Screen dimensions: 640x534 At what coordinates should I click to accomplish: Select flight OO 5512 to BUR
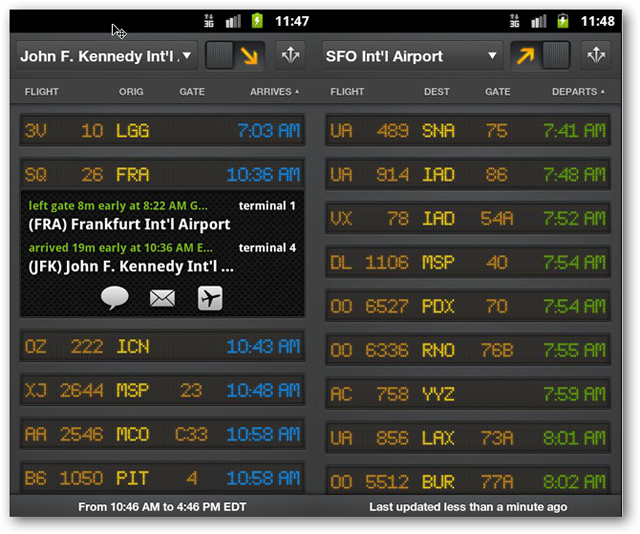[468, 481]
